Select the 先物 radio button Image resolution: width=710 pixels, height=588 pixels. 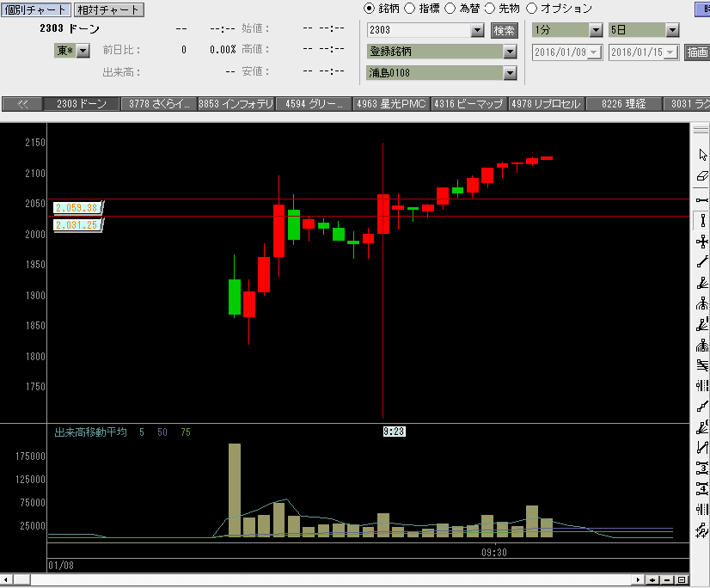pos(489,8)
